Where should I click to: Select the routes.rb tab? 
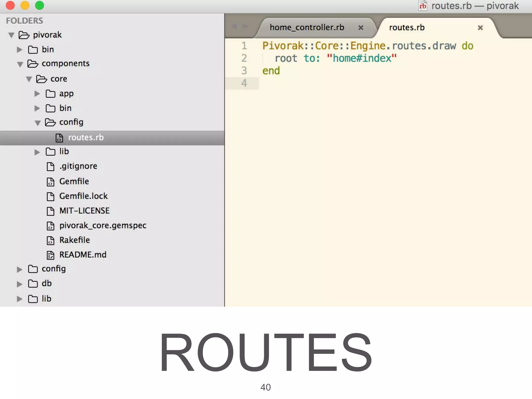click(407, 28)
